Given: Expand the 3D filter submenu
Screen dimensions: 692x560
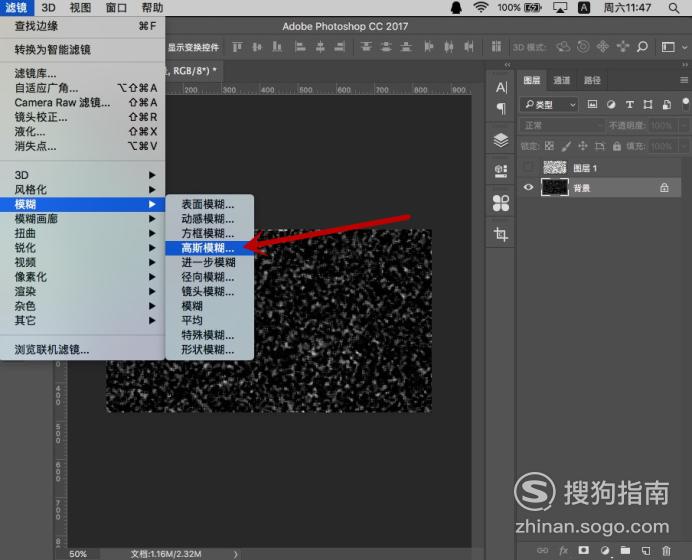Looking at the screenshot, I should (x=83, y=175).
